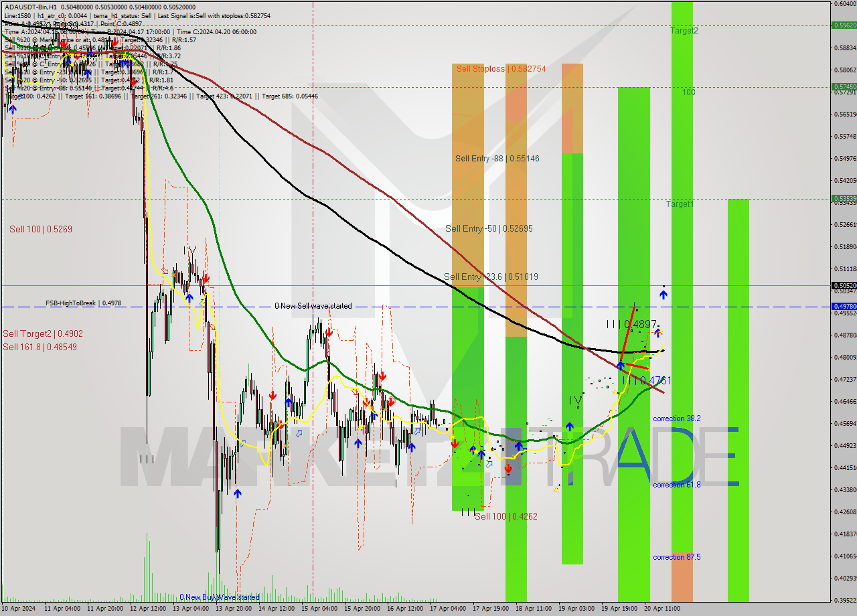Screen dimensions: 857x616
Task: Click the 0.4569 price axis value
Action: click(845, 423)
